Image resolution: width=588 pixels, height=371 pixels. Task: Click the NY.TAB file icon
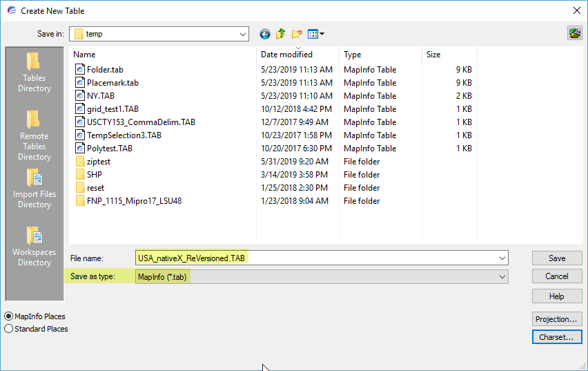(80, 96)
